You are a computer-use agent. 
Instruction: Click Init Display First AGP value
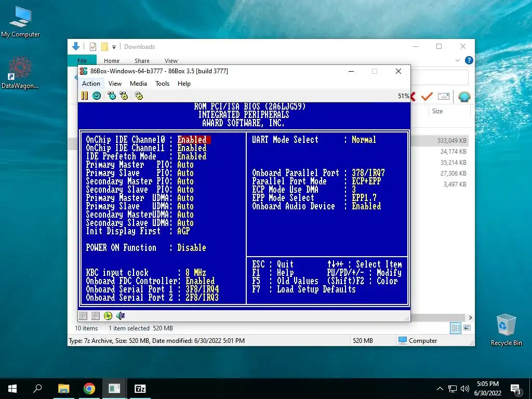click(x=183, y=231)
